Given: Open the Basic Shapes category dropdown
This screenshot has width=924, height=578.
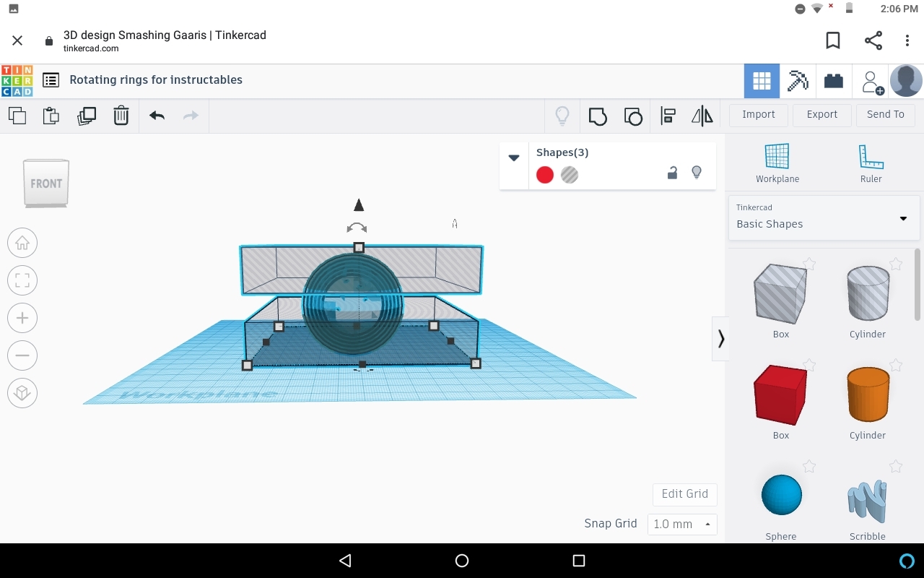Looking at the screenshot, I should click(824, 217).
